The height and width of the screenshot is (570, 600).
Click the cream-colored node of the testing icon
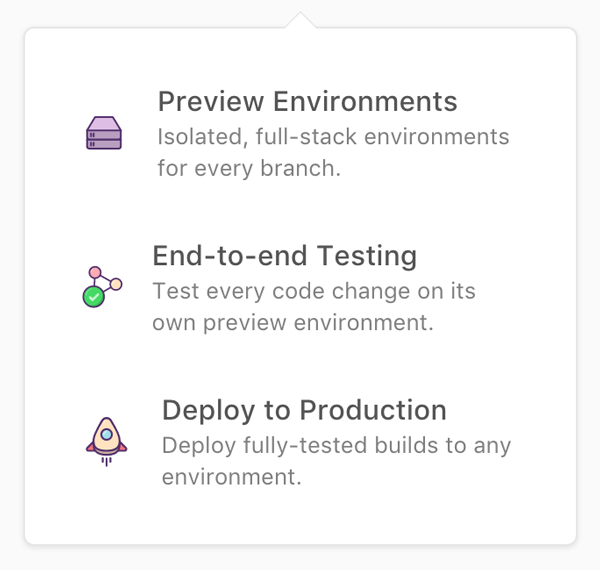[x=116, y=284]
